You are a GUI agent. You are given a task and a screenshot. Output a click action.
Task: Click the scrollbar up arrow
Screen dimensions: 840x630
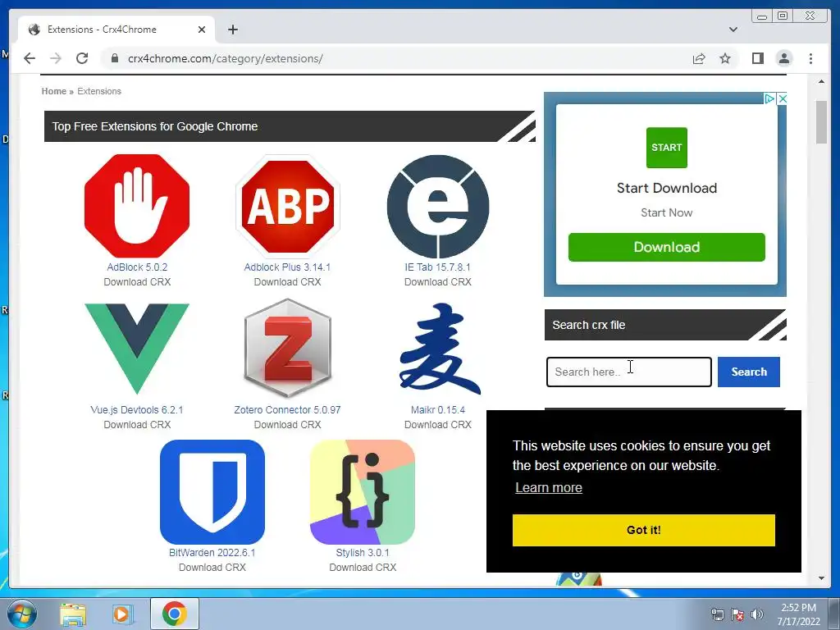(821, 82)
